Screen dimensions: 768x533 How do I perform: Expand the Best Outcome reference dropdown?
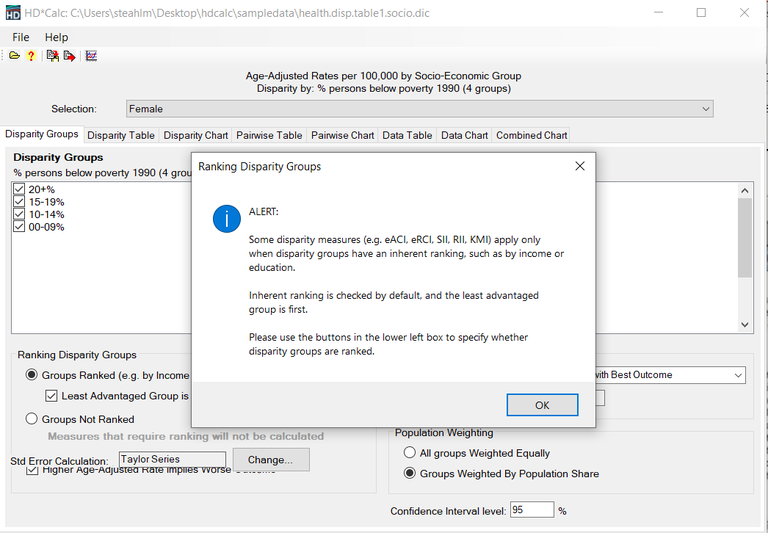[x=737, y=375]
